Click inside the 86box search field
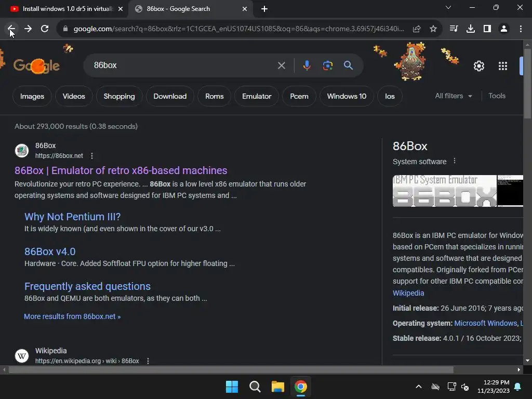This screenshot has height=399, width=532. pyautogui.click(x=183, y=65)
